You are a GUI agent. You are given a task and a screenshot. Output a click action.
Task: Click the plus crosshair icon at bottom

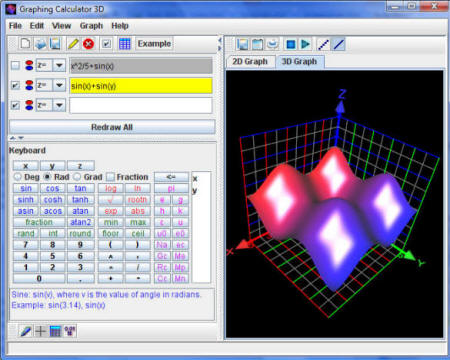[x=40, y=331]
